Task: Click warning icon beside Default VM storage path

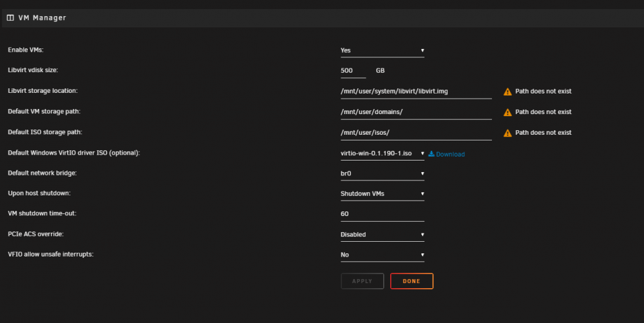Action: pos(507,112)
